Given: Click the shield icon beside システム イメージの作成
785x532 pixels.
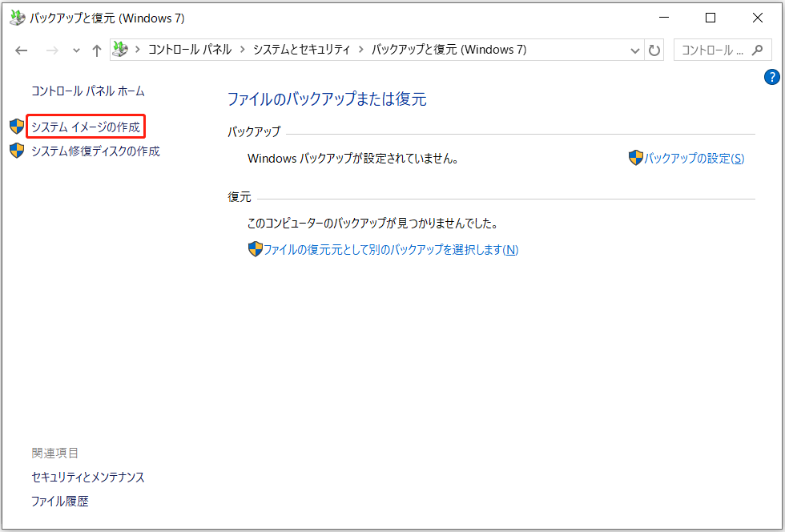Looking at the screenshot, I should point(17,127).
